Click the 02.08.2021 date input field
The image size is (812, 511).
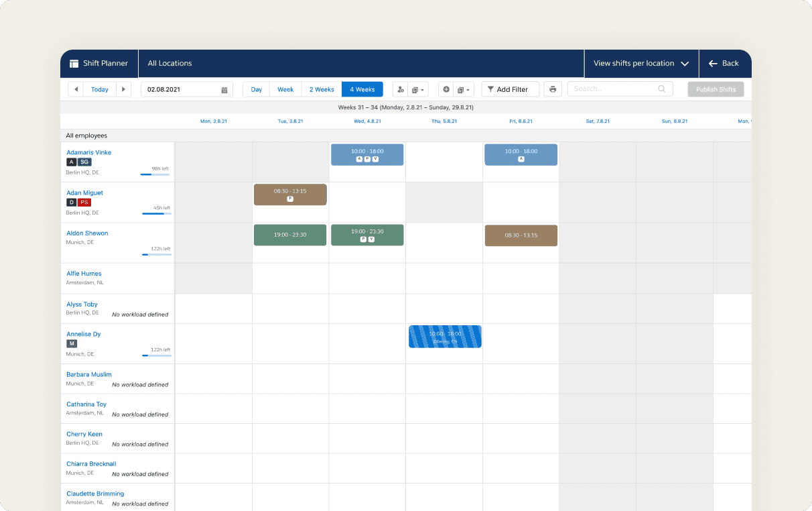point(187,89)
